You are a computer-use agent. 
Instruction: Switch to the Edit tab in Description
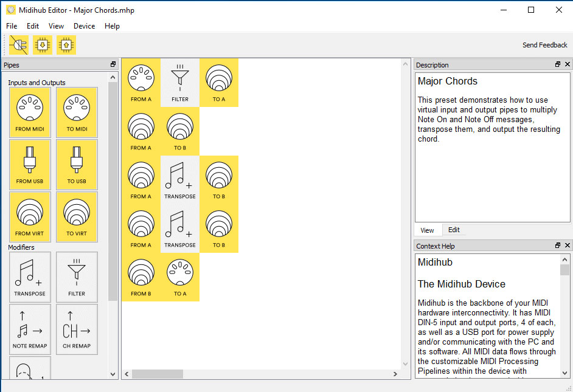tap(454, 230)
